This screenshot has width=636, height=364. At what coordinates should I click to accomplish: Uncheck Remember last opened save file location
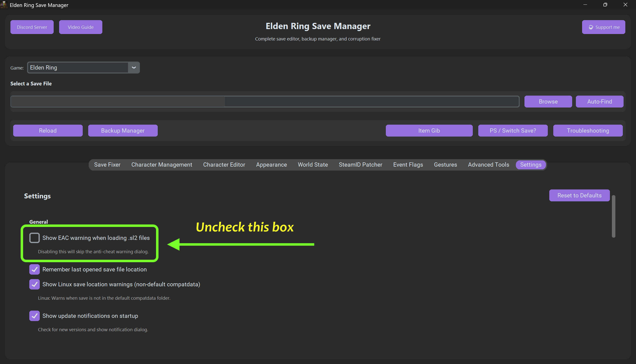[35, 269]
